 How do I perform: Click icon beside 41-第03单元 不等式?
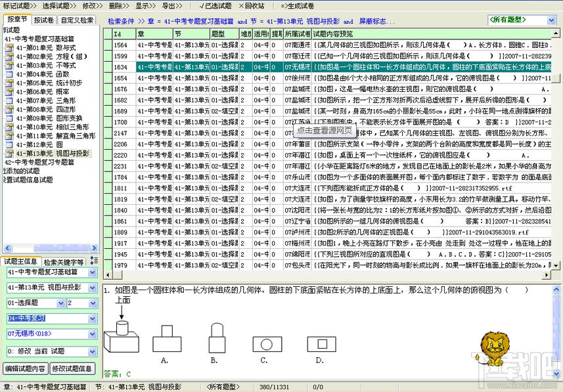click(x=9, y=66)
